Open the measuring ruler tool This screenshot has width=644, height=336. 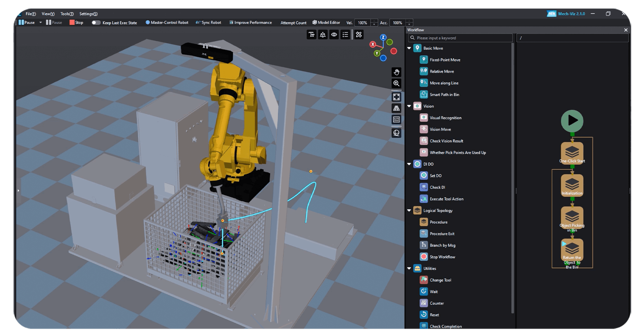click(x=359, y=35)
